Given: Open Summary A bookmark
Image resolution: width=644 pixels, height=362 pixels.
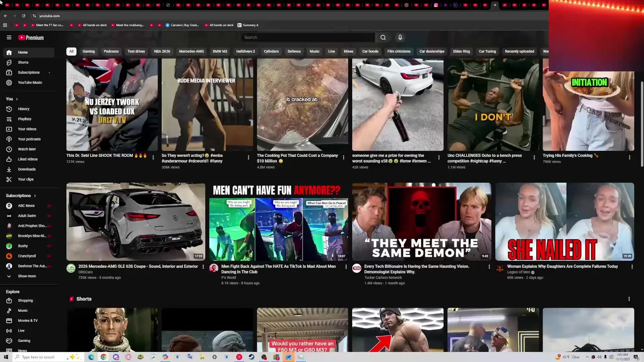Looking at the screenshot, I should (248, 25).
